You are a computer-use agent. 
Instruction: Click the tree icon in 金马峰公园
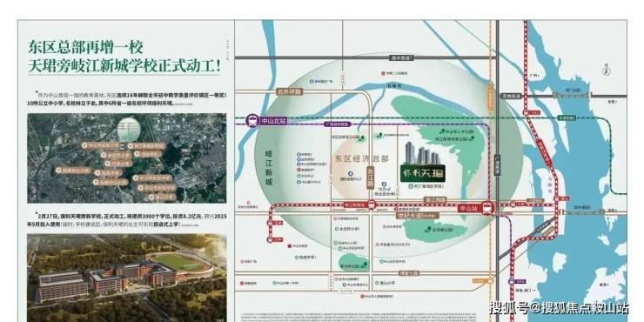click(429, 228)
